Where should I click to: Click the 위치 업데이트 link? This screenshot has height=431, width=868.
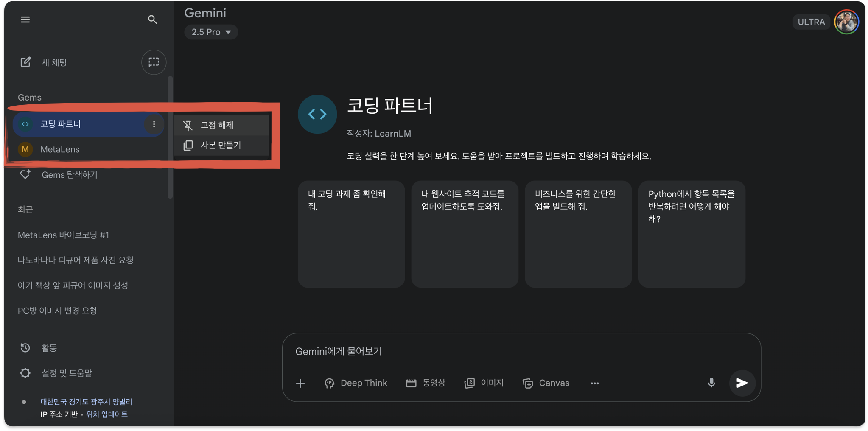(x=107, y=414)
